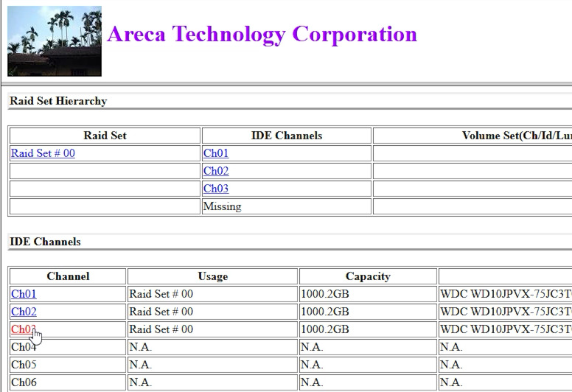Select Ch06 row's N.A. usage cell
This screenshot has height=392, width=572.
tap(213, 382)
